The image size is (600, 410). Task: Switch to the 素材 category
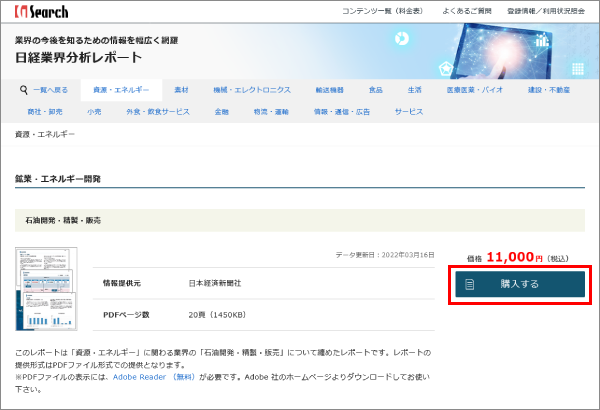point(181,90)
